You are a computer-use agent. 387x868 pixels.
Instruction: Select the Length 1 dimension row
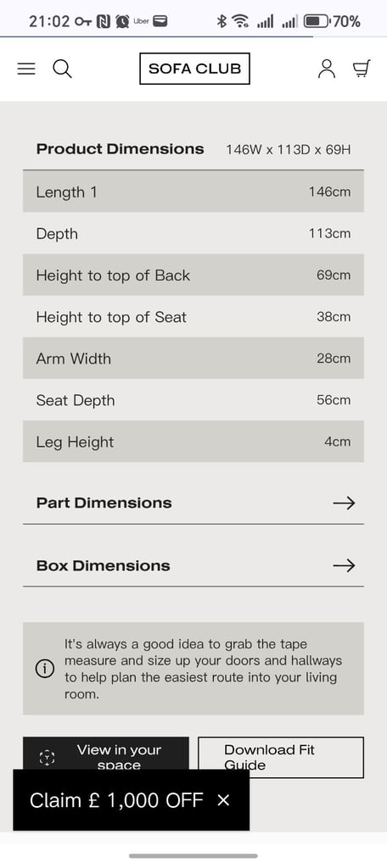point(193,192)
